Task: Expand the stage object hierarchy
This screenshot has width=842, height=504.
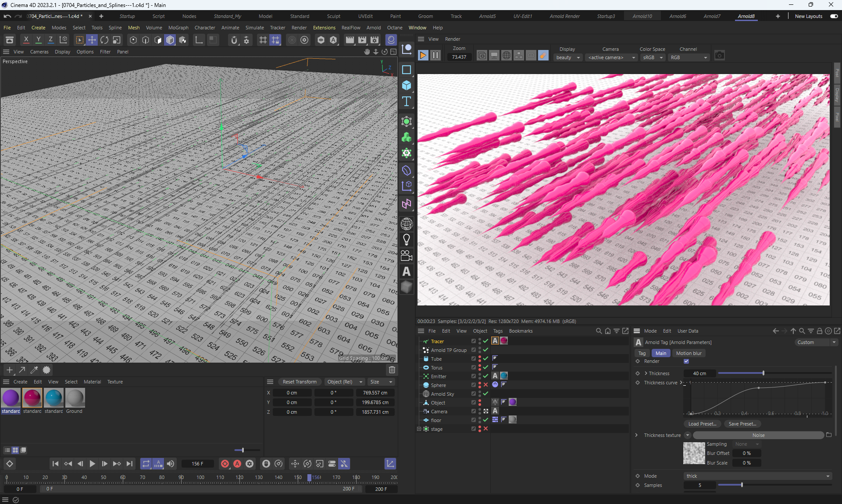Action: [x=419, y=429]
